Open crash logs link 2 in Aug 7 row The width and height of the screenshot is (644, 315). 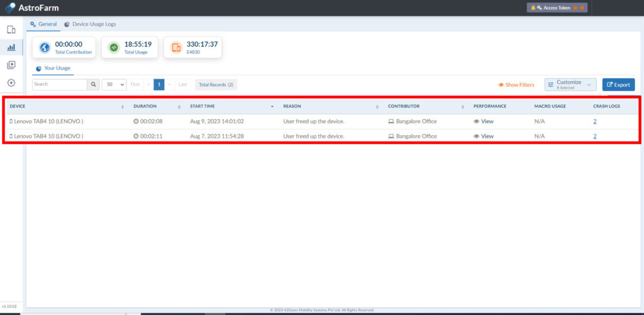(595, 136)
